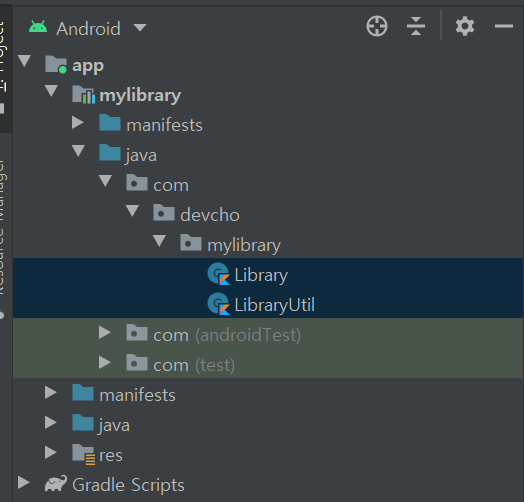This screenshot has width=524, height=502.
Task: Click the Kotlin class icon beside Library
Action: [219, 274]
